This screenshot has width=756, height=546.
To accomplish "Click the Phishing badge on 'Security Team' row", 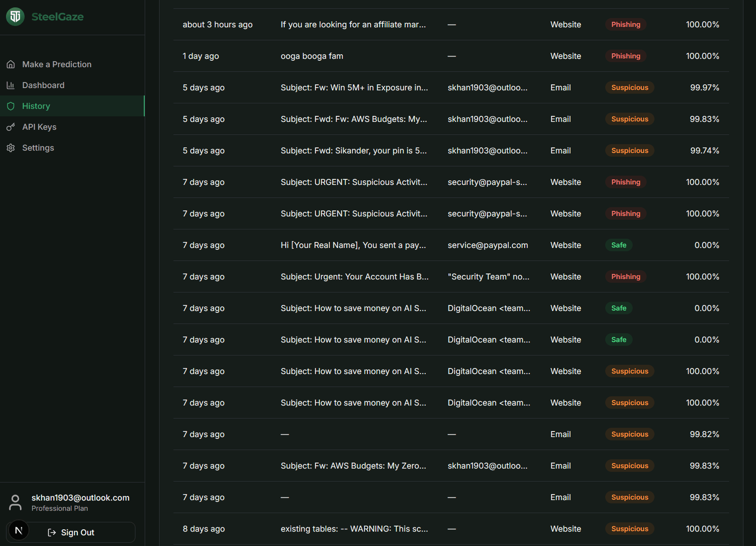I will [626, 277].
